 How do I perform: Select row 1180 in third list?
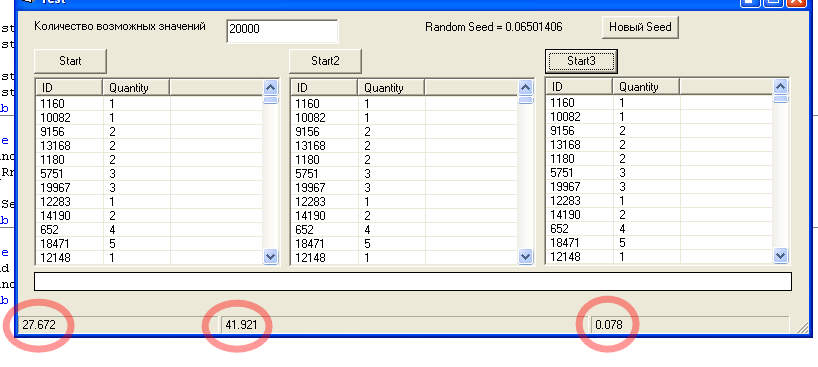click(x=659, y=159)
